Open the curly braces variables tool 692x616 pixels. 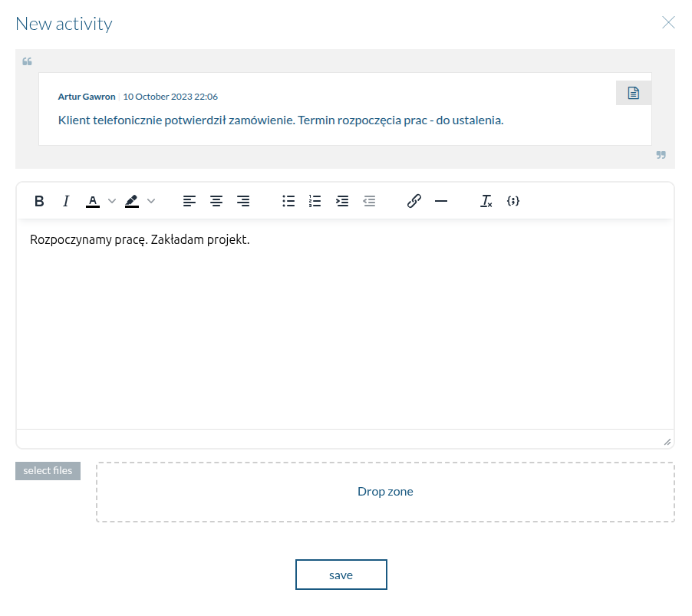[513, 201]
